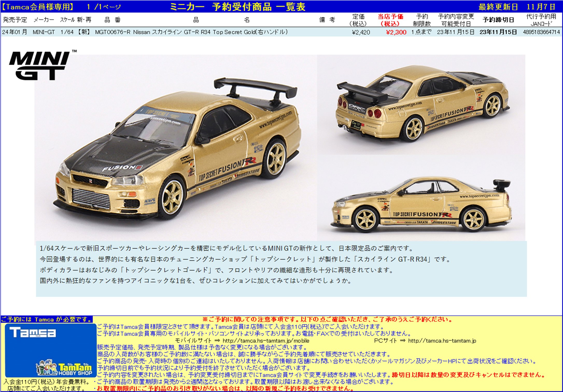Click the TamTam Hobby Shop logo

click(64, 368)
